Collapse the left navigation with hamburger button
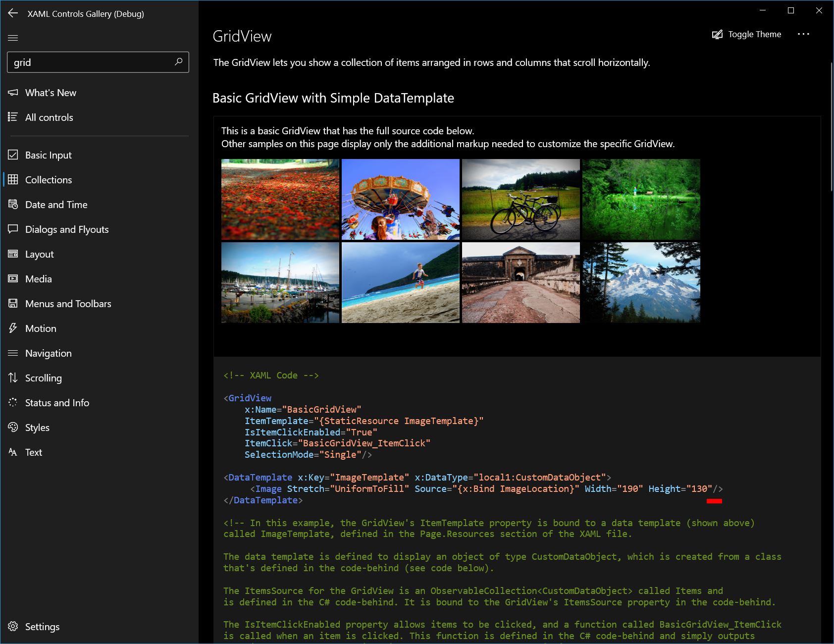The height and width of the screenshot is (644, 834). pos(13,37)
